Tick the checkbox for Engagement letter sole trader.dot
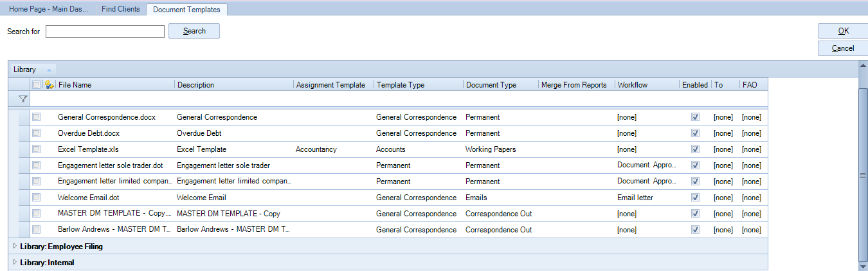 [37, 165]
